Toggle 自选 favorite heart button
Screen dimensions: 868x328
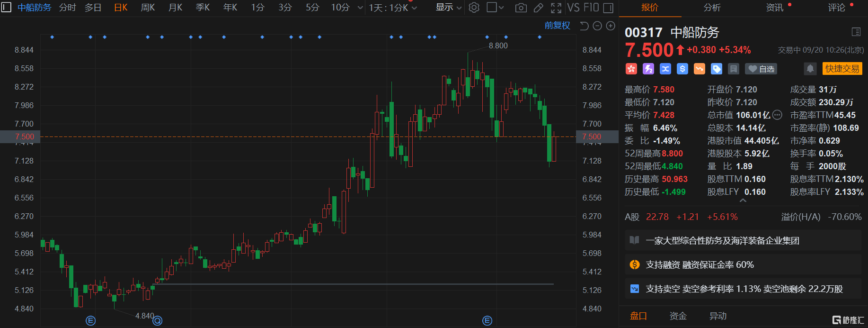click(761, 69)
